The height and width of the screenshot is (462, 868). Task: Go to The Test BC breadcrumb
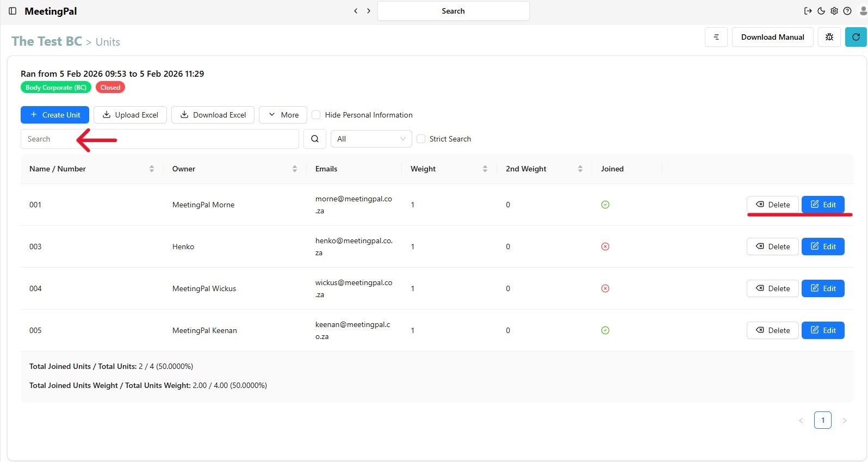(47, 41)
